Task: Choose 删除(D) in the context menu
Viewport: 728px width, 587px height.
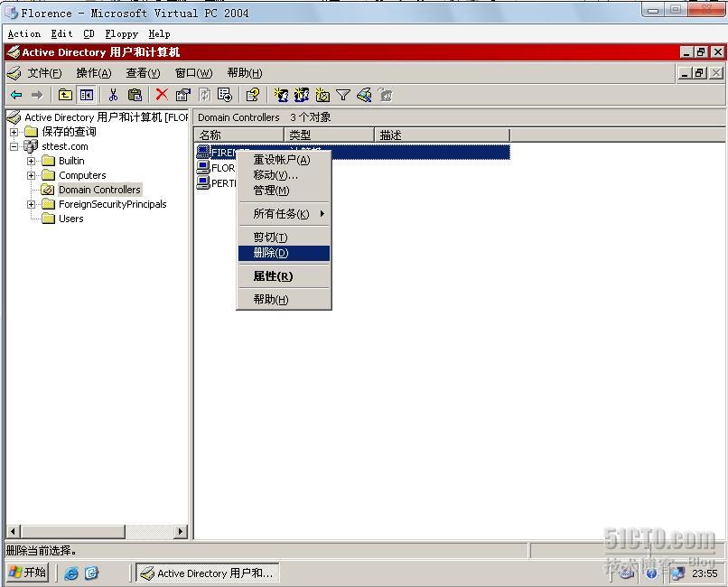Action: click(285, 253)
